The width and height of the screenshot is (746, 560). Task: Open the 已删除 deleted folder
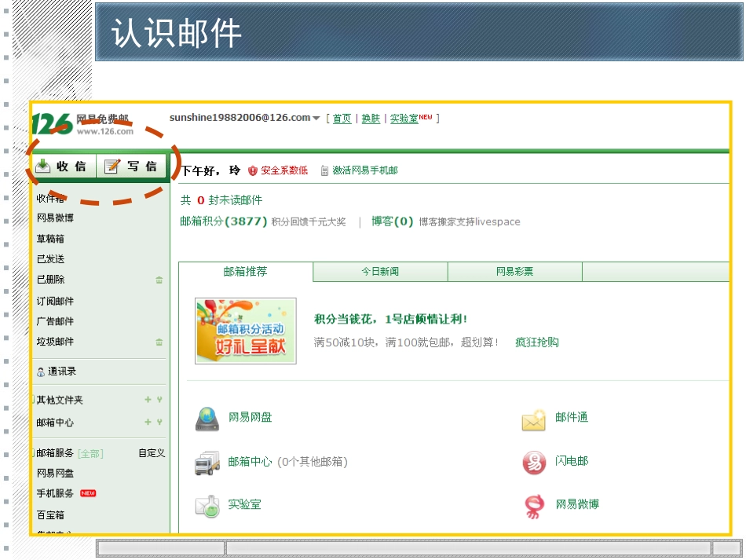50,280
